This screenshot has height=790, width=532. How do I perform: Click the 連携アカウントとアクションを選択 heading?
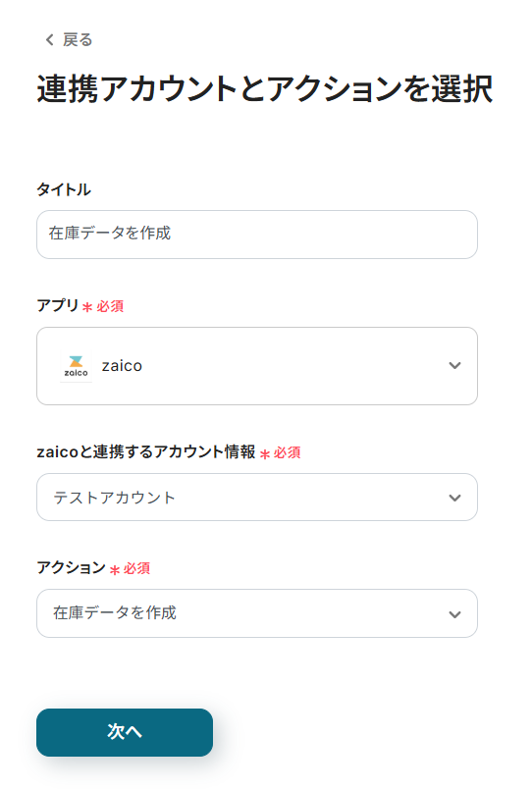click(264, 89)
